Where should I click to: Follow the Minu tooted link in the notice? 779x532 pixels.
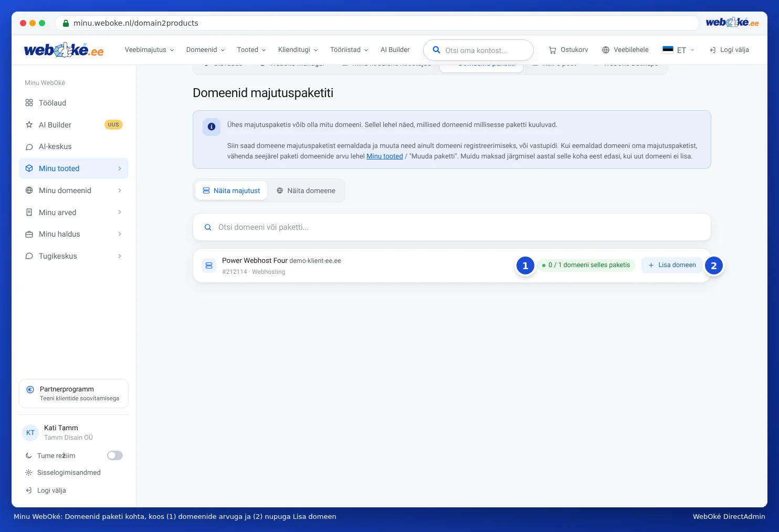(x=385, y=156)
